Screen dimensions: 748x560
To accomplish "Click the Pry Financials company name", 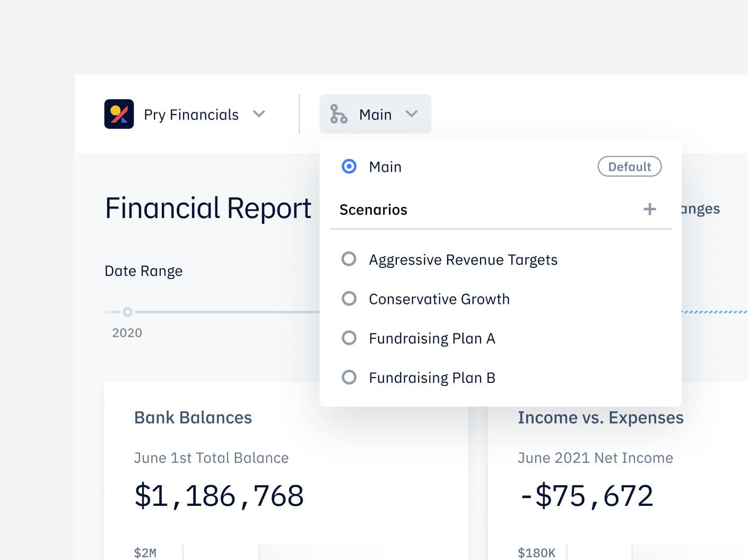I will [191, 115].
